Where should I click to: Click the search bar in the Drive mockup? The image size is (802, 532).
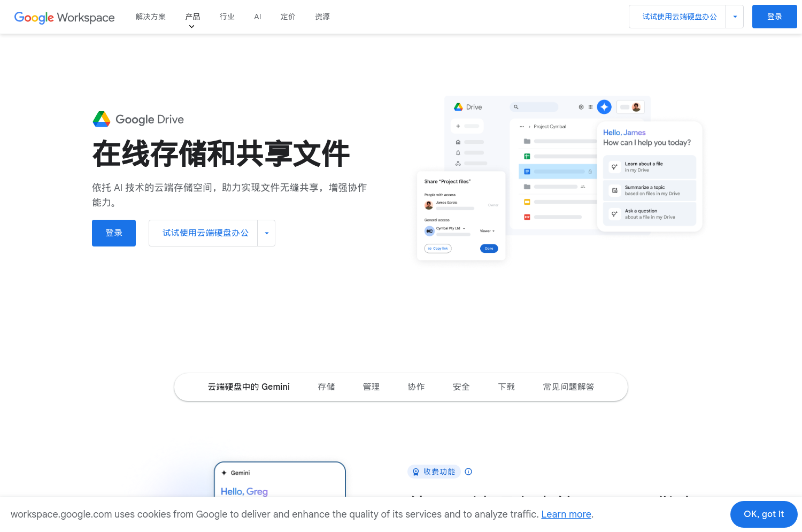click(534, 106)
